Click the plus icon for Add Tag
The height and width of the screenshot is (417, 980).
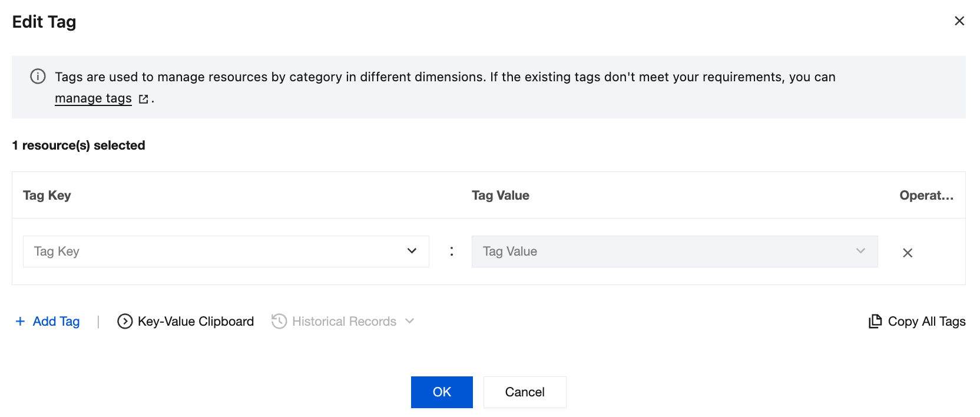20,321
